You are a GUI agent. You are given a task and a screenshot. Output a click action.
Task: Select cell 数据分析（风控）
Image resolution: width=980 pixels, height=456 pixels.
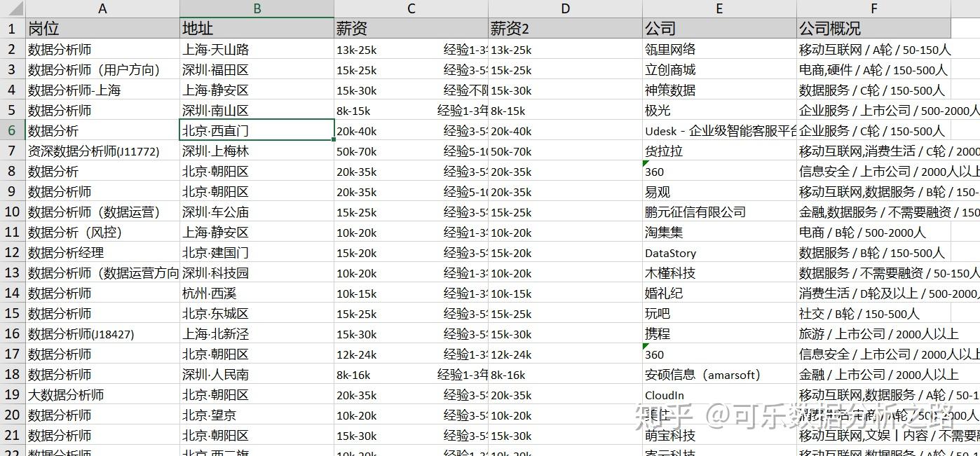(x=102, y=232)
